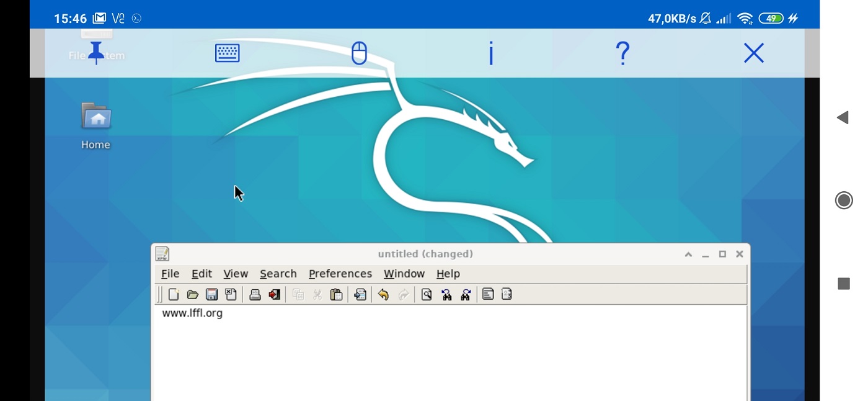The height and width of the screenshot is (401, 868).
Task: Click the New document icon in toolbar
Action: click(174, 295)
